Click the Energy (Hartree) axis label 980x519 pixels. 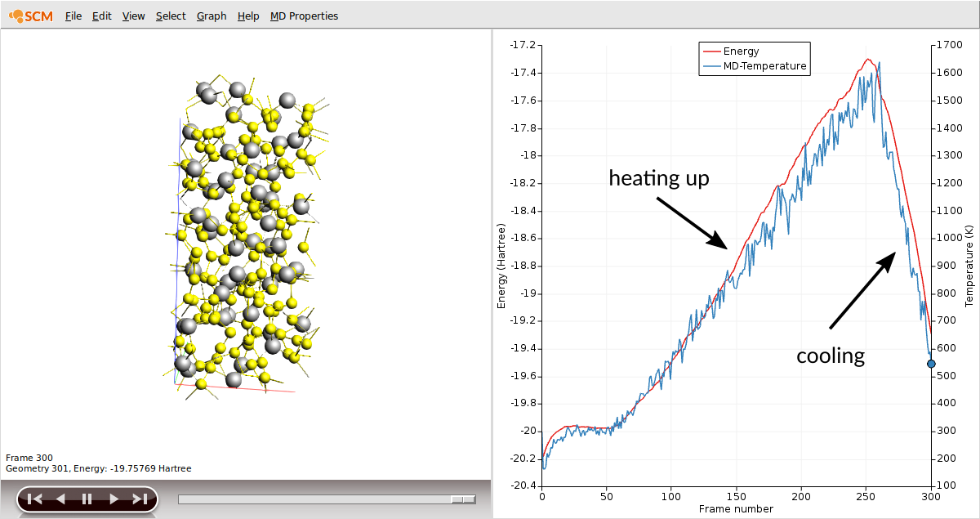(501, 265)
